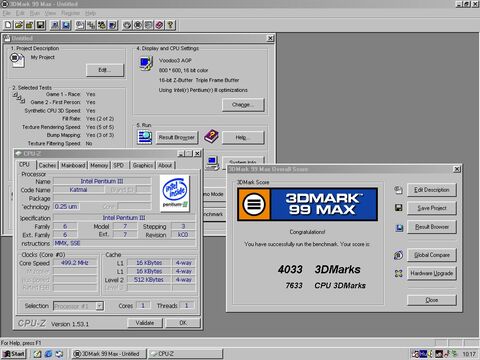Click the arrows icon beside Hardware Upgrade
Screen dimensions: 480x360
pyautogui.click(x=399, y=274)
